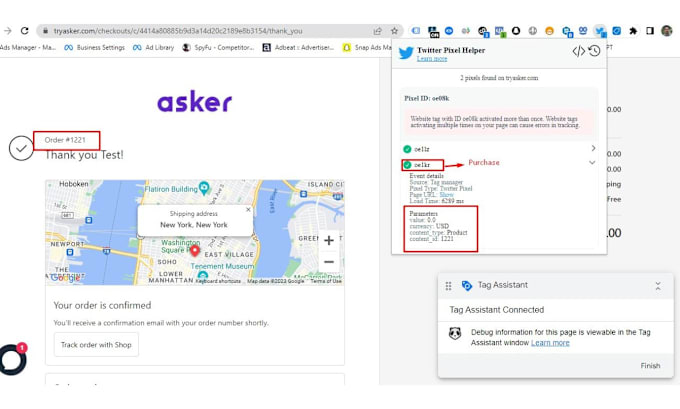
Task: Open the Ad Library bookmark
Action: click(x=154, y=47)
